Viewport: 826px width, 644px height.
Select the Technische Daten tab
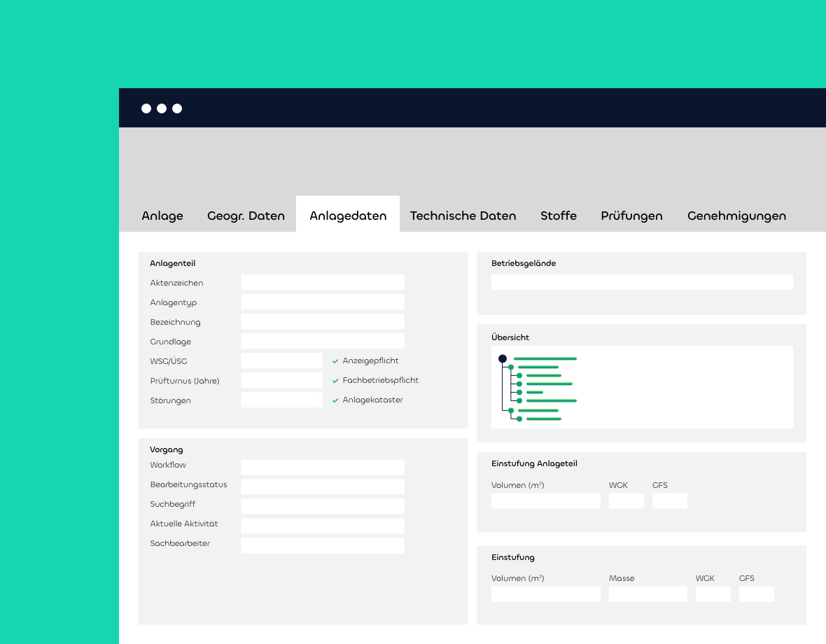(x=463, y=216)
